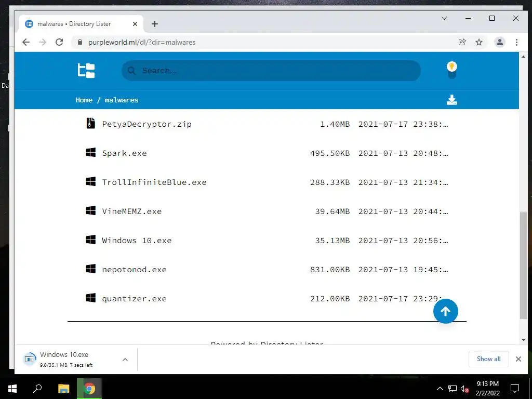532x399 pixels.
Task: Click the 1.40MB size text
Action: pyautogui.click(x=335, y=124)
